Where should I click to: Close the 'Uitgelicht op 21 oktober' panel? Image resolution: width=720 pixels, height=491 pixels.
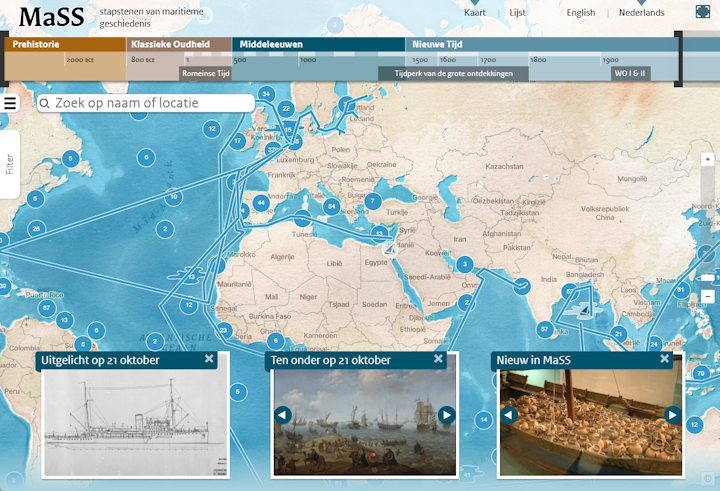[x=209, y=359]
